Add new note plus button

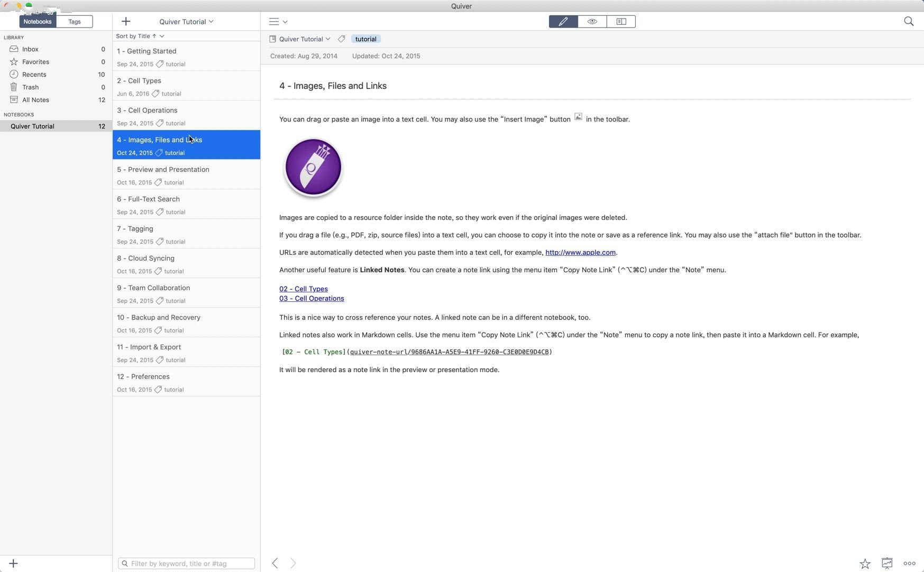click(x=126, y=22)
